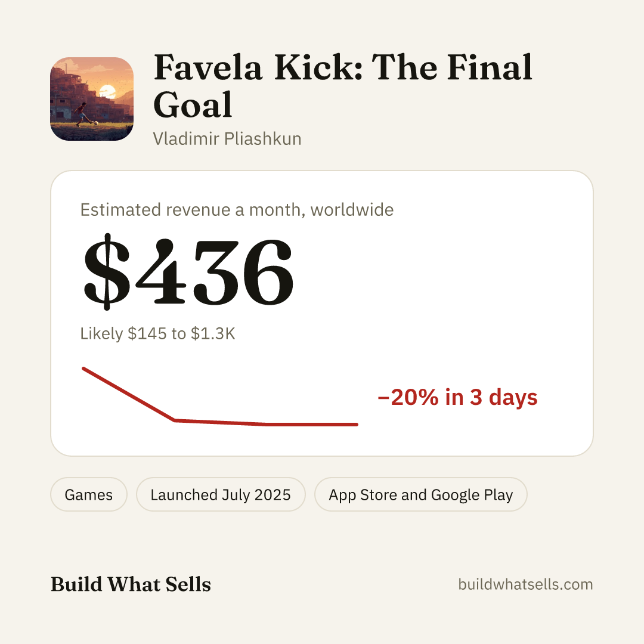Click the sun in the app icon

[108, 91]
